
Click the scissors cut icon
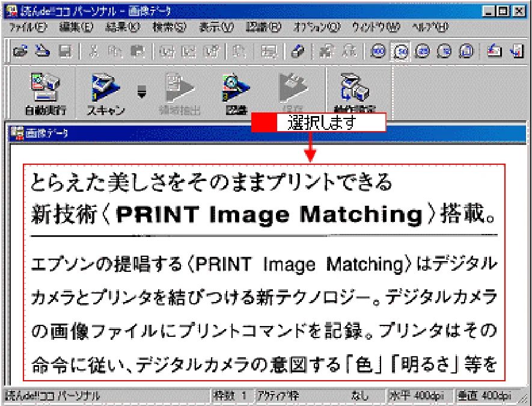(x=94, y=51)
